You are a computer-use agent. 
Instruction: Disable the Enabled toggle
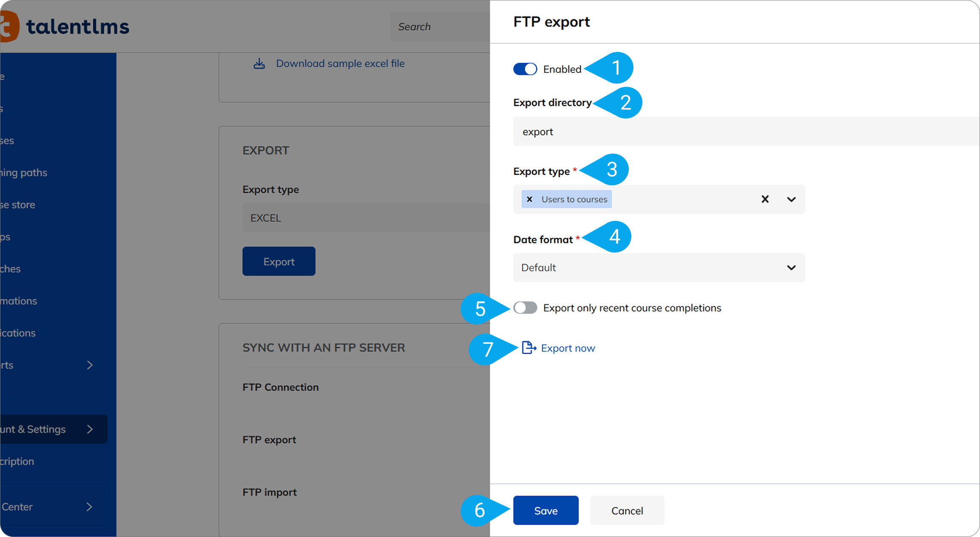(x=525, y=69)
